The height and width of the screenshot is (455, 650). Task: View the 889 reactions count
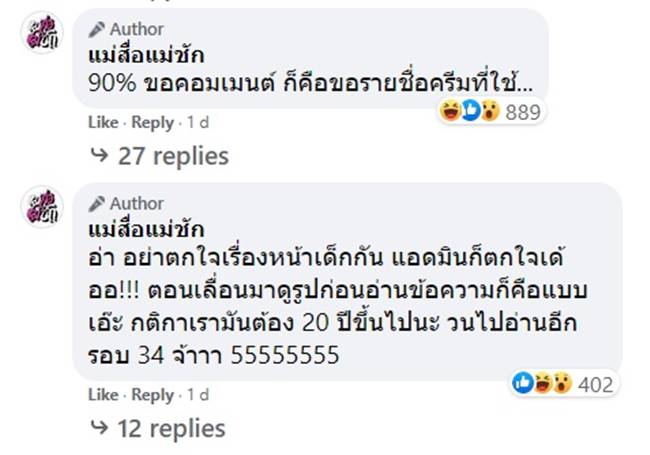(522, 112)
